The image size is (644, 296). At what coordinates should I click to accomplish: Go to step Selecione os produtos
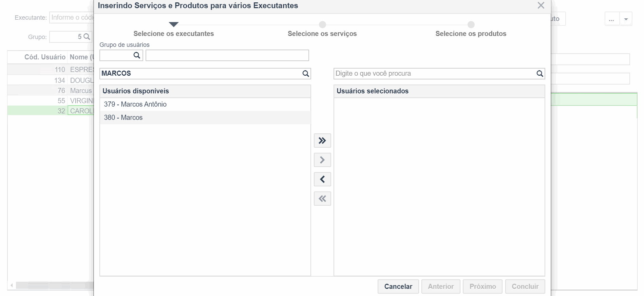[471, 34]
